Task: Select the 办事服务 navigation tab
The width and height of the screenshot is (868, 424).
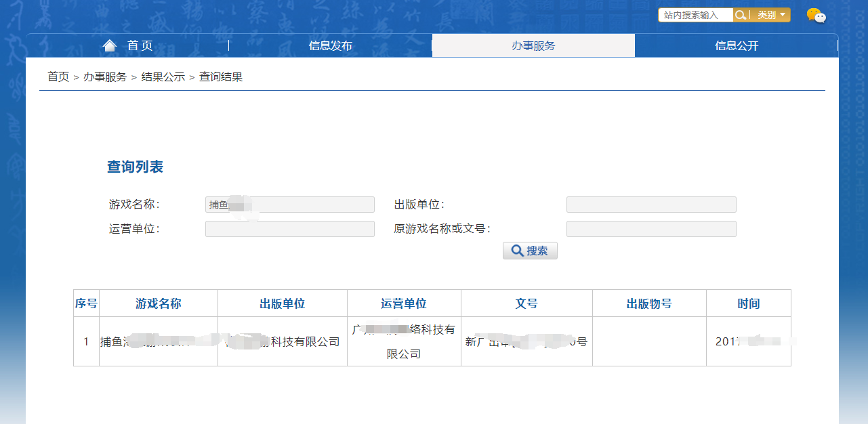Action: [533, 46]
